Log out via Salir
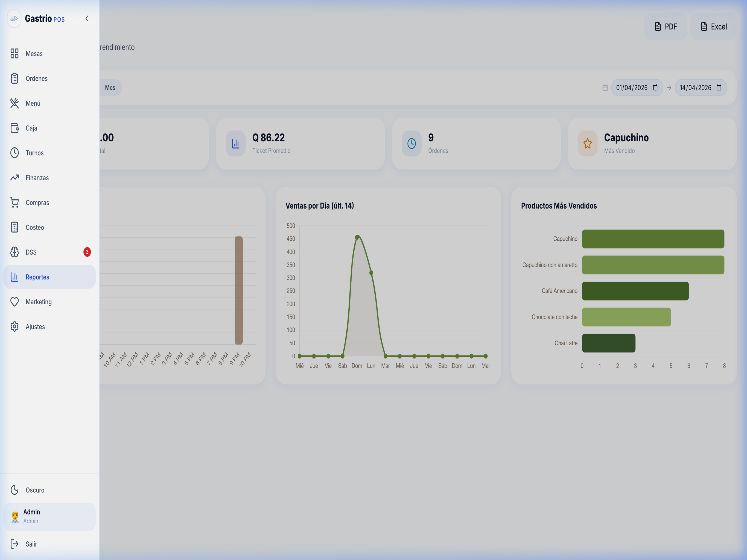The width and height of the screenshot is (747, 560). 50,544
